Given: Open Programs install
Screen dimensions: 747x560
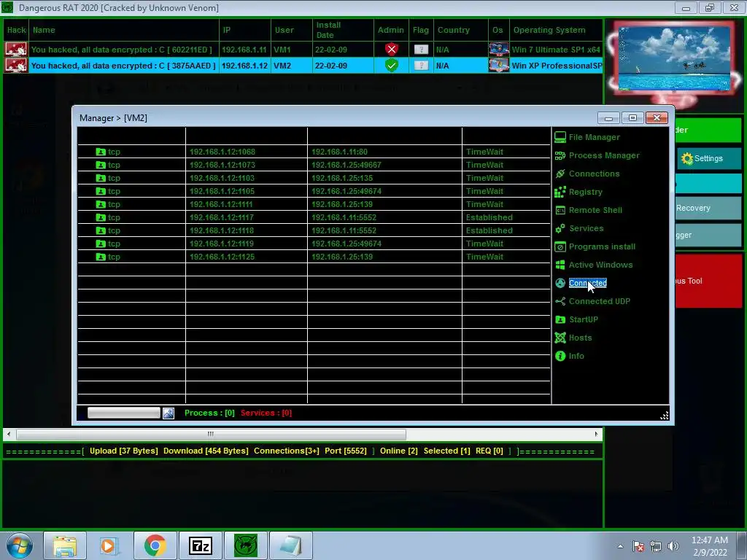Looking at the screenshot, I should tap(602, 246).
